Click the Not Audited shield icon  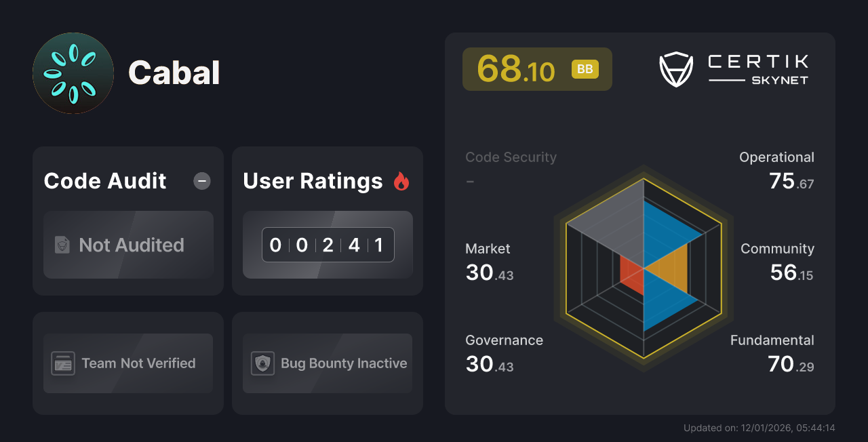click(x=62, y=245)
